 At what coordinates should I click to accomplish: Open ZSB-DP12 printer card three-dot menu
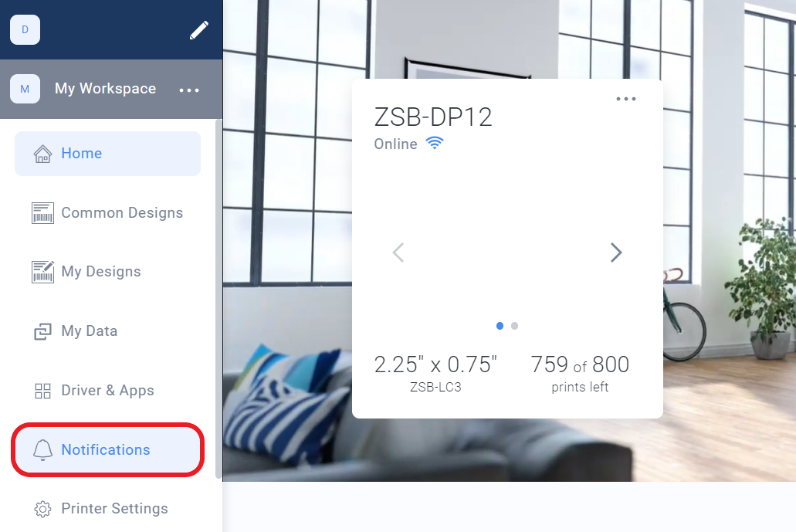(626, 99)
